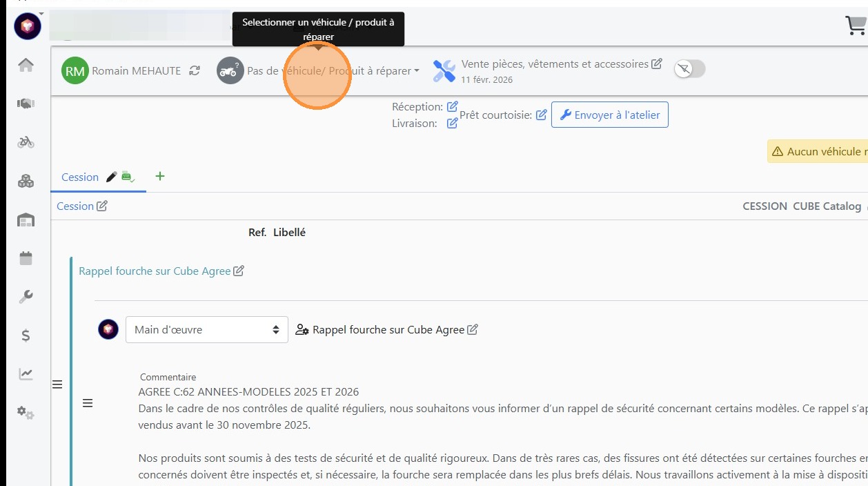Click the refresh icon next to Romain MEHAUTE

(x=195, y=70)
